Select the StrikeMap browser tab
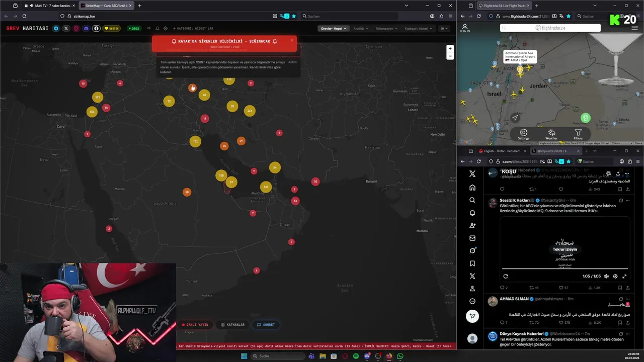This screenshot has width=644, height=362. tap(106, 6)
